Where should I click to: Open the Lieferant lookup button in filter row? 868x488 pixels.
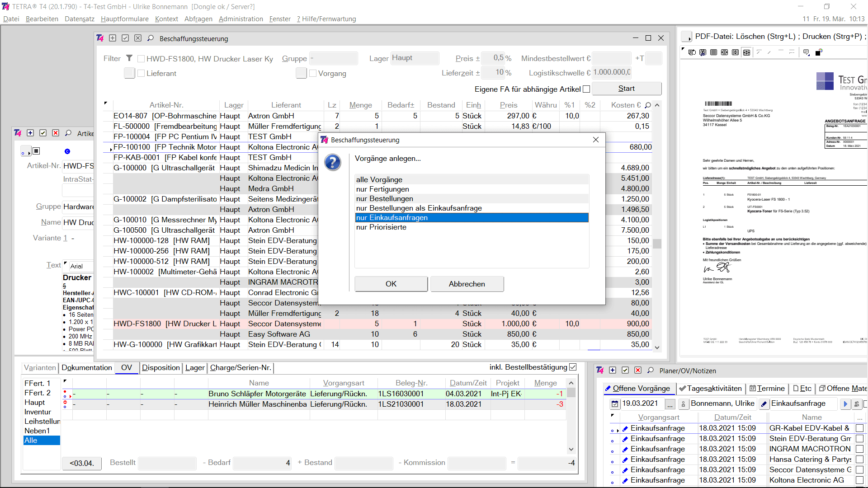click(x=129, y=73)
